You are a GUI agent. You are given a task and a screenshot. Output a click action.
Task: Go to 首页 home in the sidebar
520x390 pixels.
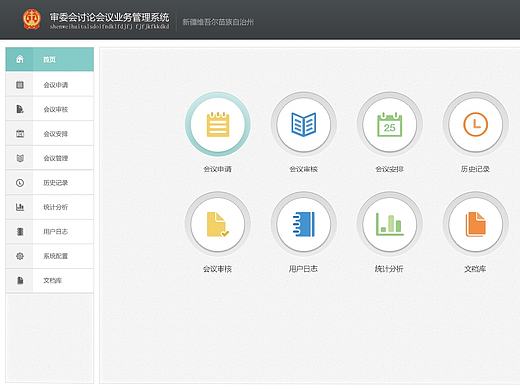tap(50, 59)
